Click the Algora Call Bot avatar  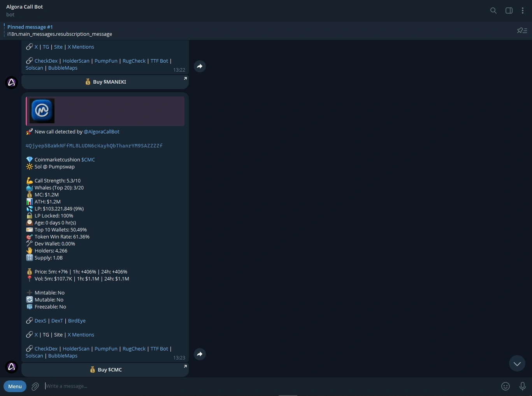point(11,367)
